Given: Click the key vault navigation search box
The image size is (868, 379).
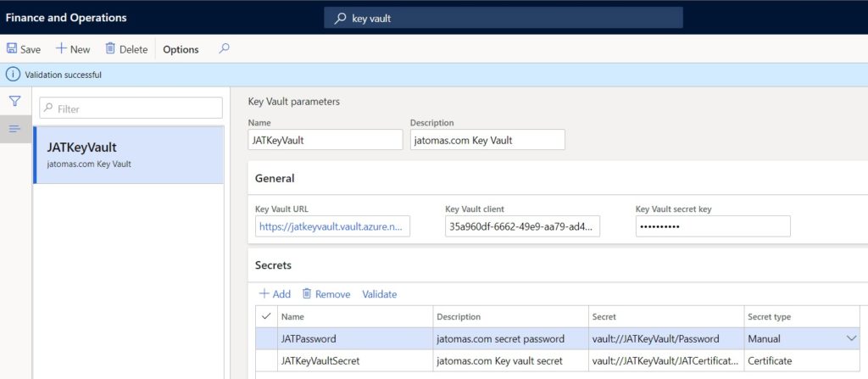Looking at the screenshot, I should (x=504, y=18).
